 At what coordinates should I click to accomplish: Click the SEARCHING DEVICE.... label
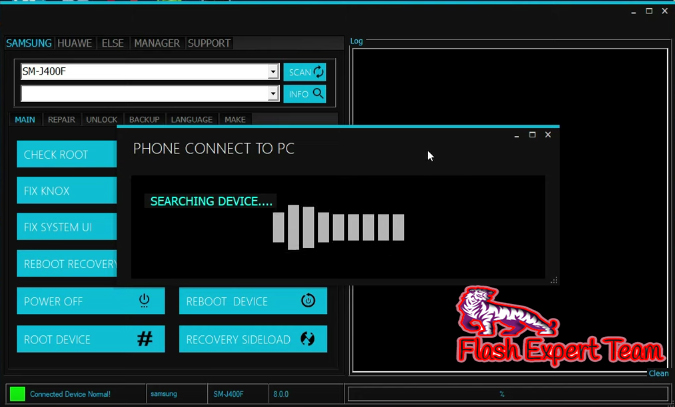point(211,201)
